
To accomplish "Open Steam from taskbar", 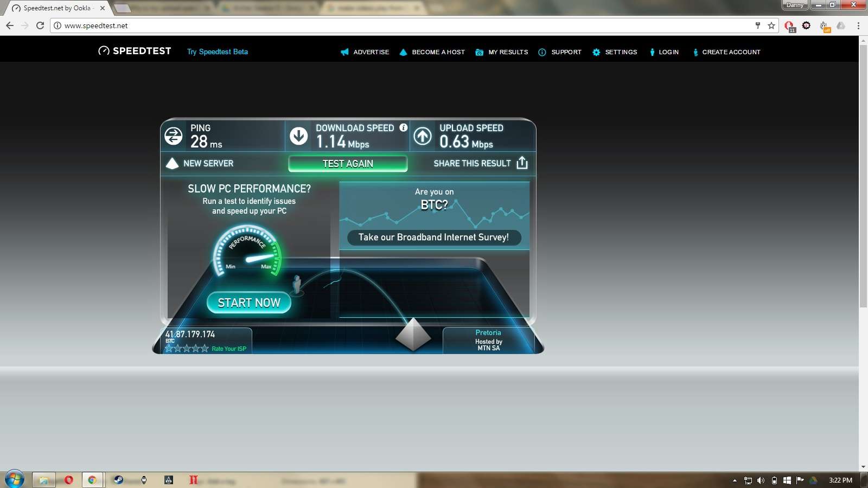I will pos(118,480).
